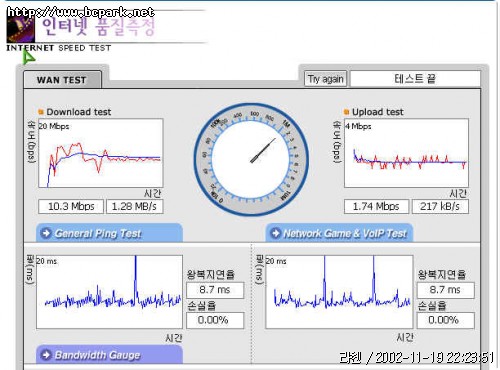The width and height of the screenshot is (500, 370).
Task: Click the Network Game & VoIP Test arrow icon
Action: (276, 233)
